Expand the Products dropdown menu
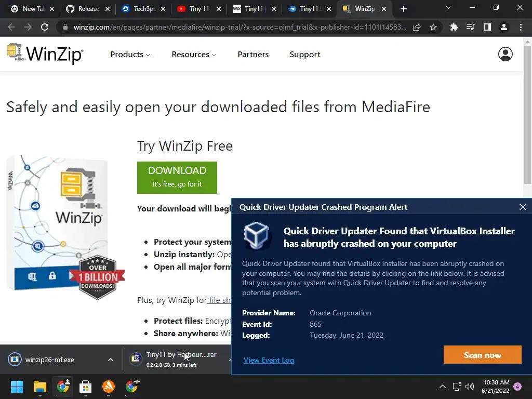 click(130, 54)
